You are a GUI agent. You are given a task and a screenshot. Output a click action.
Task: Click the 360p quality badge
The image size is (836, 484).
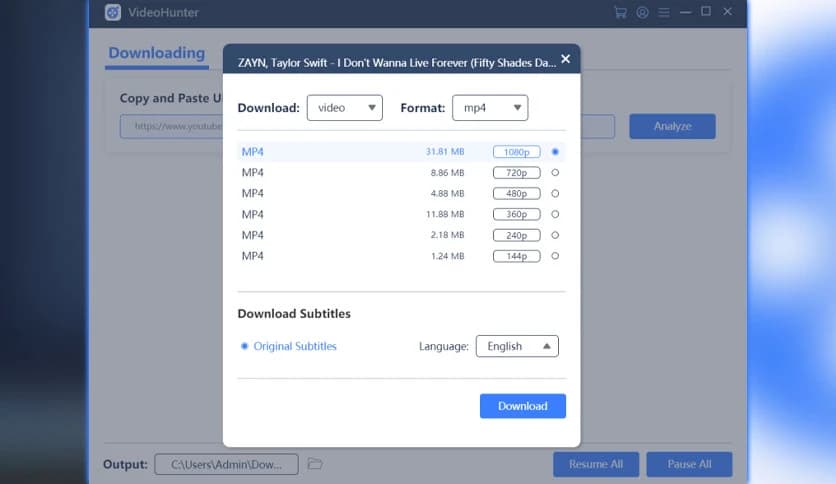coord(517,214)
